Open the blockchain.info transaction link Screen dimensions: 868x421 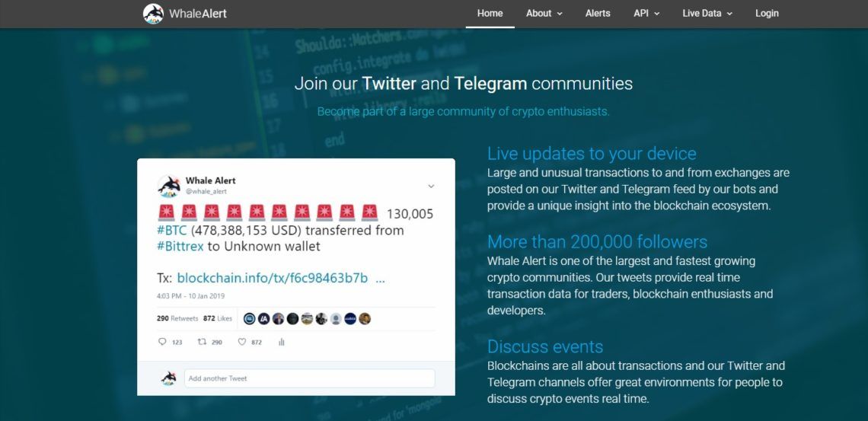pos(273,278)
